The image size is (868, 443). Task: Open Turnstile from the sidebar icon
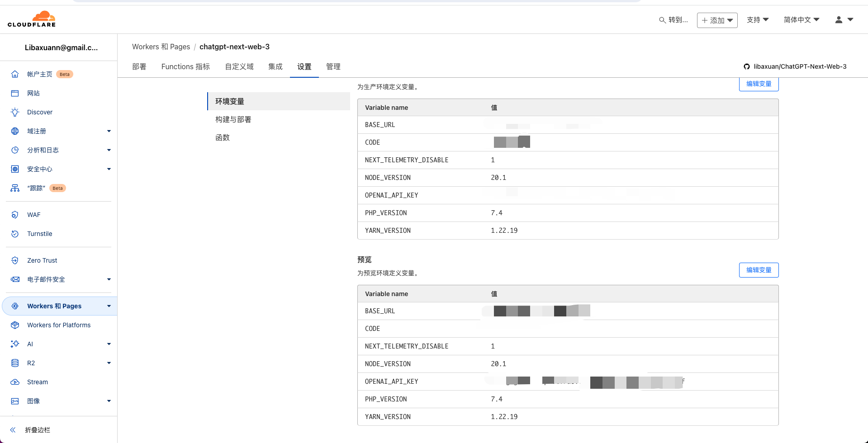pos(15,234)
